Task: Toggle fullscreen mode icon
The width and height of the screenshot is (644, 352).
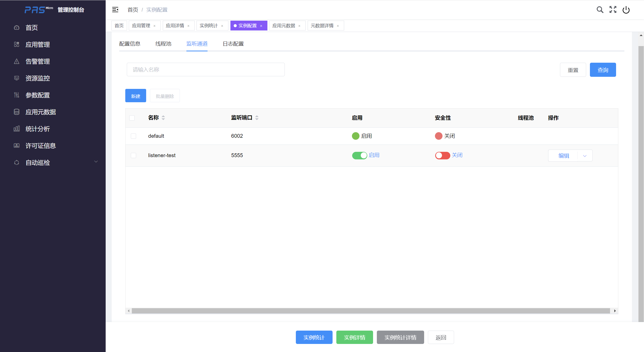Action: point(613,10)
